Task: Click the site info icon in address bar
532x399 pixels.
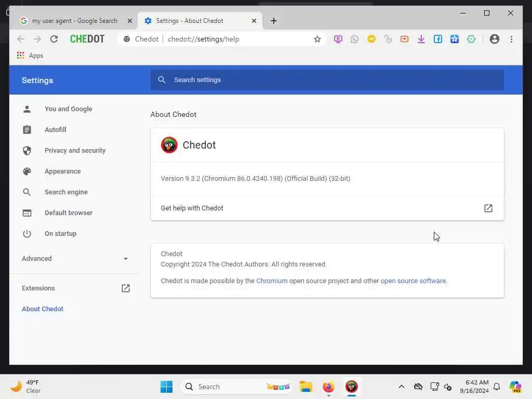Action: [x=127, y=39]
